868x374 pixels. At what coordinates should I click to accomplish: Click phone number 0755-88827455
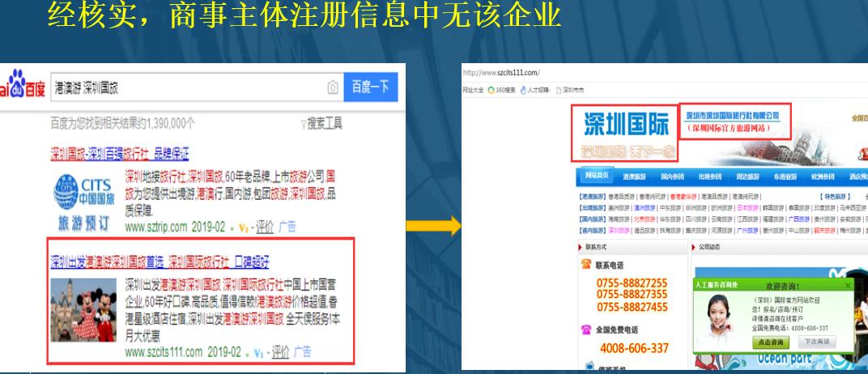632,307
